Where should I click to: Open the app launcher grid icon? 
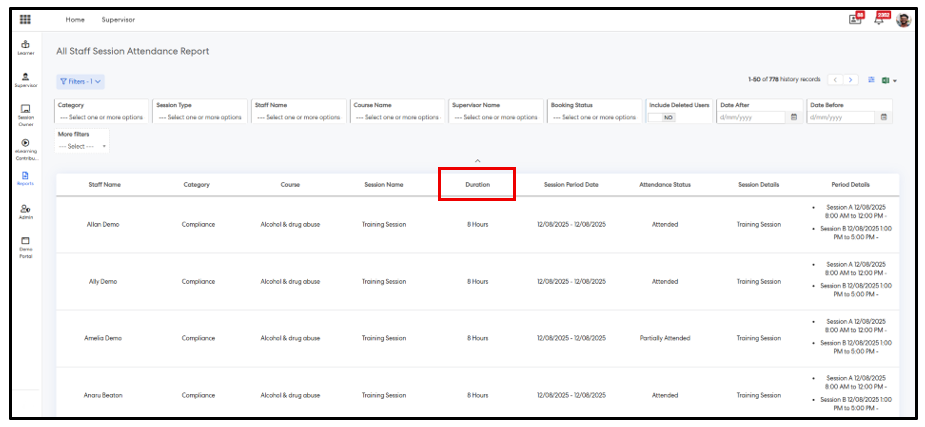tap(25, 20)
